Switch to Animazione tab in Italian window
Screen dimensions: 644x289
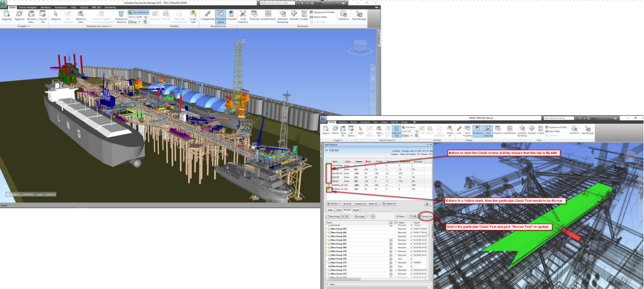pos(60,7)
